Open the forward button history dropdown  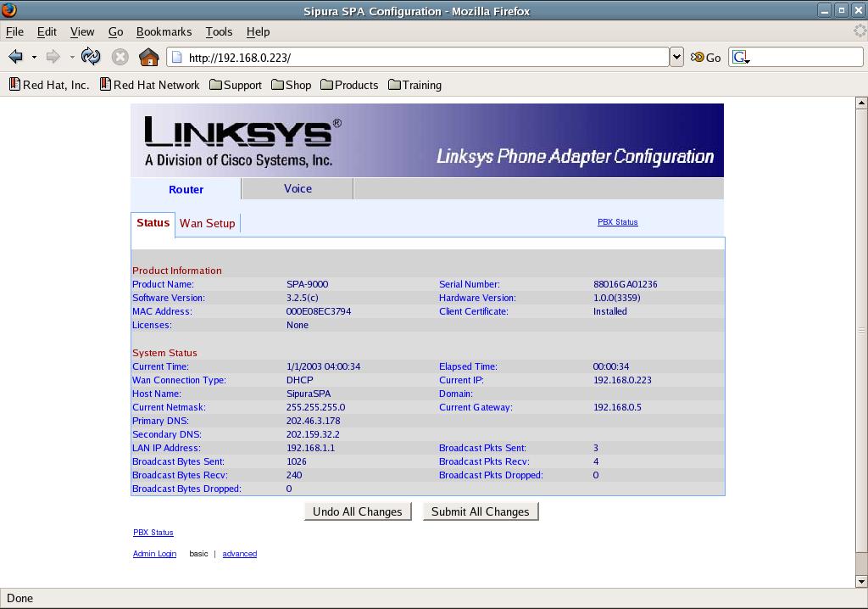(x=72, y=57)
